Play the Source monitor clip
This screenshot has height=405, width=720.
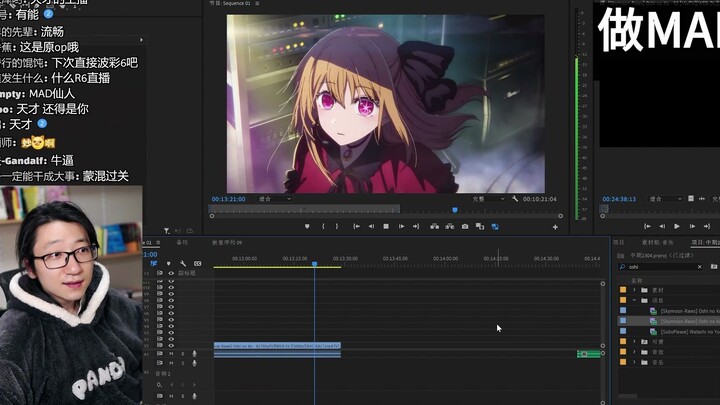pos(677,226)
